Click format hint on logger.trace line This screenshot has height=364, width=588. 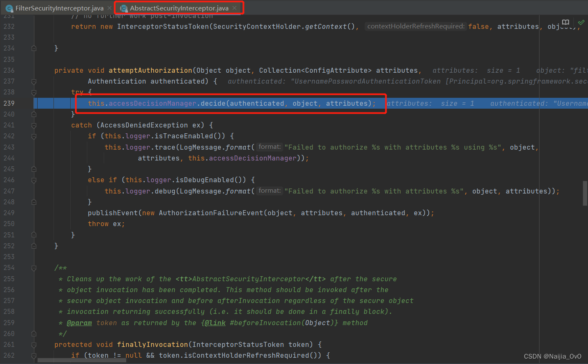click(270, 147)
